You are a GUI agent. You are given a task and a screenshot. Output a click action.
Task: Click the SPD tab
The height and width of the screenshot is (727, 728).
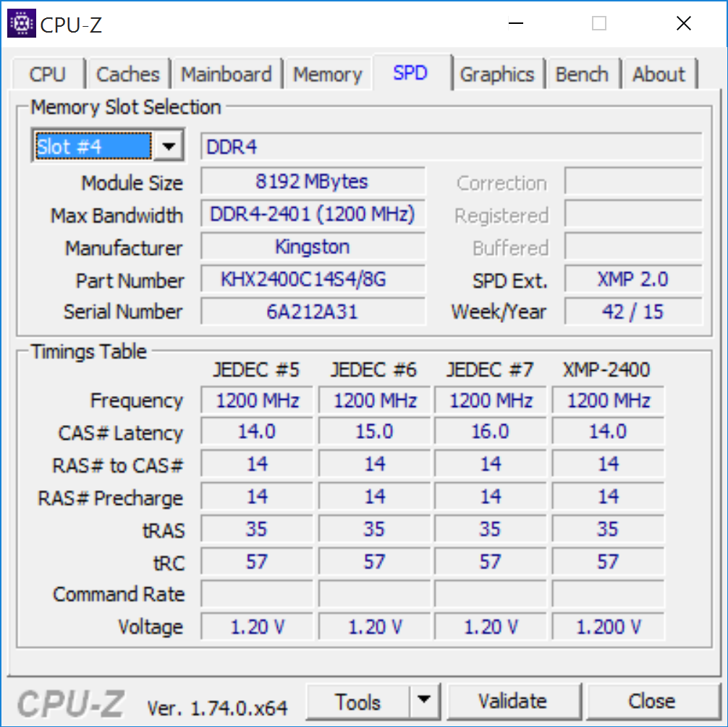[410, 72]
